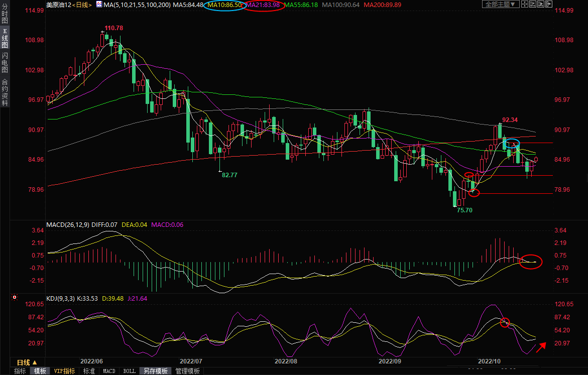Toggle the 指标 tab at bottom

[x=20, y=371]
